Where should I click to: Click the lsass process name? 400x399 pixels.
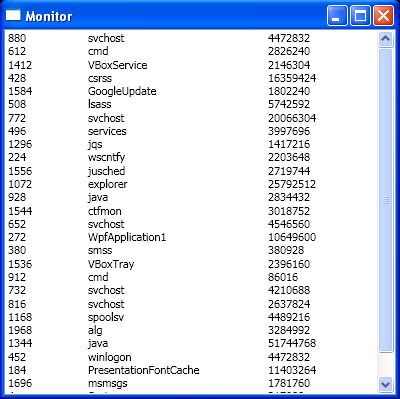[99, 104]
